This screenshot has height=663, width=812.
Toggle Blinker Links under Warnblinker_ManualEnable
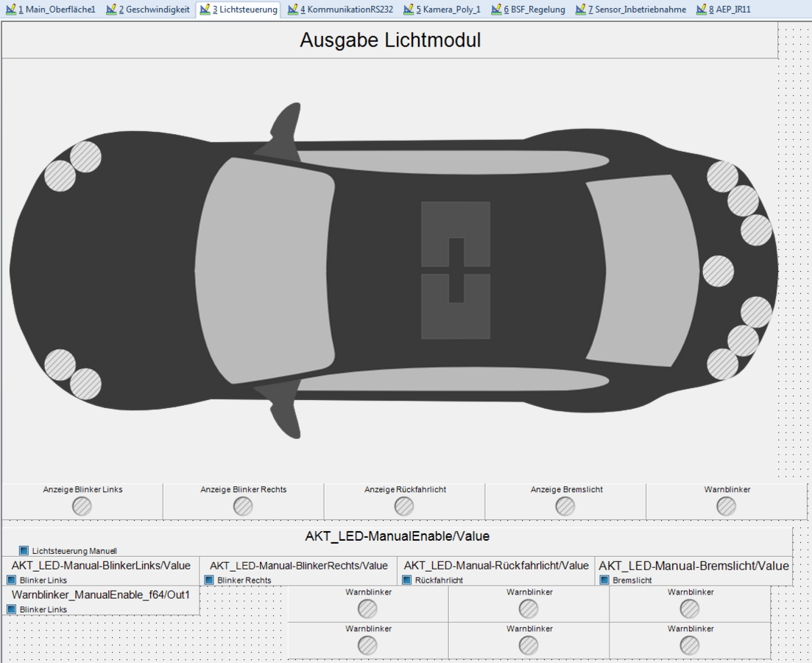(x=11, y=609)
